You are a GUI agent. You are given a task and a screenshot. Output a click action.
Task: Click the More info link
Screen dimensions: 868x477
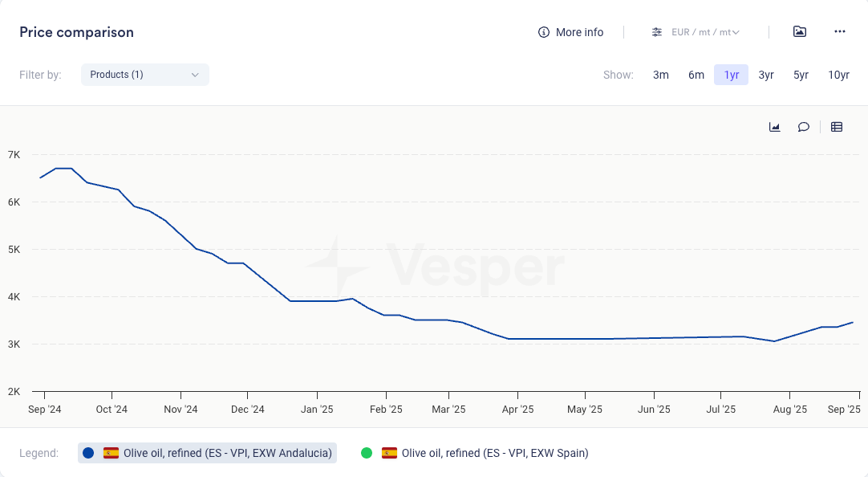[579, 32]
